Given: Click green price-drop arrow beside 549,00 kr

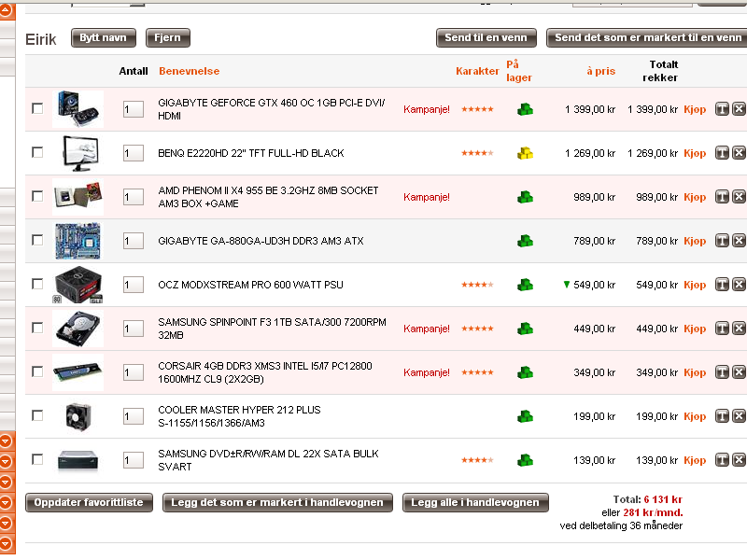Looking at the screenshot, I should coord(567,285).
